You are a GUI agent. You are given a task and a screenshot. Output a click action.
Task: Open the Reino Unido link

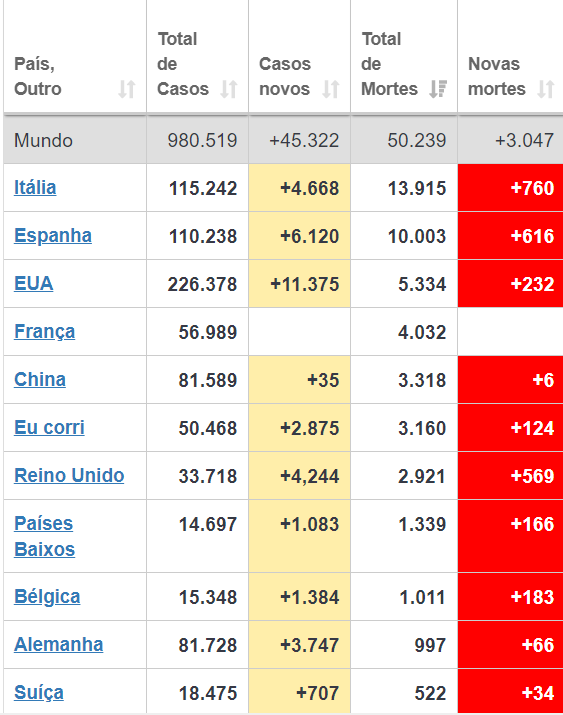click(69, 476)
